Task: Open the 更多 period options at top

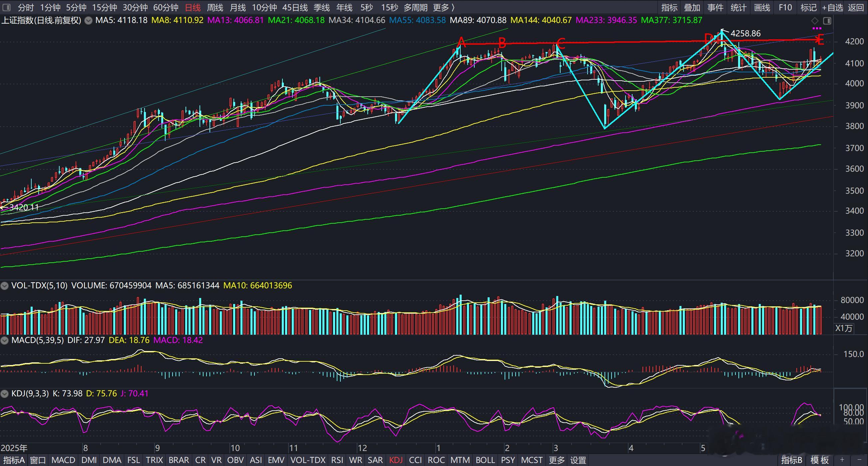Action: (444, 7)
